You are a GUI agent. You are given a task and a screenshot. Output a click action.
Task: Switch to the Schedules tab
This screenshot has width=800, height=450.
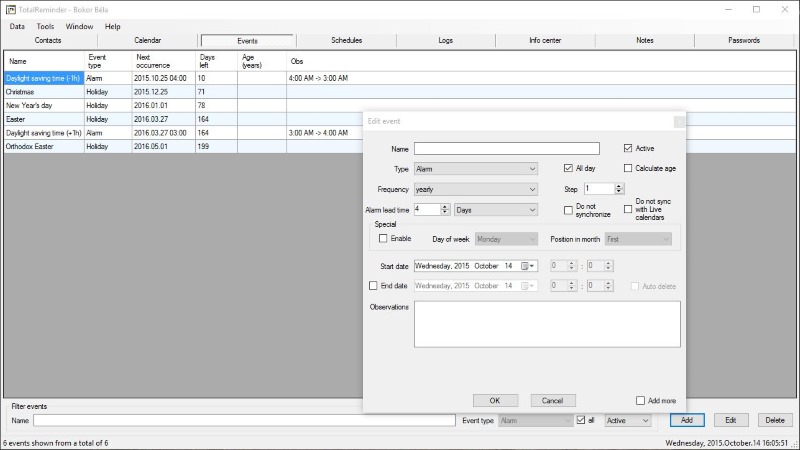click(x=346, y=40)
